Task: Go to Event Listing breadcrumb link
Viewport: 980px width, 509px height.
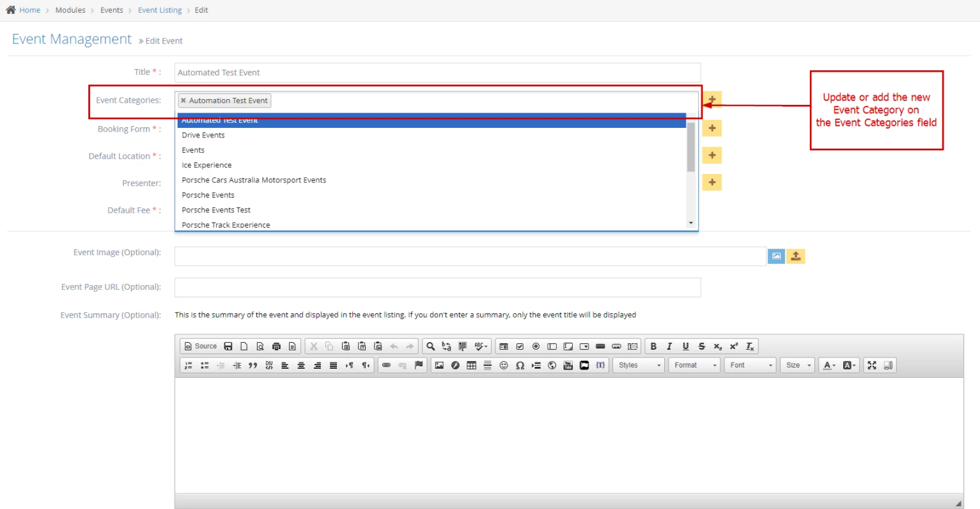Action: 160,10
